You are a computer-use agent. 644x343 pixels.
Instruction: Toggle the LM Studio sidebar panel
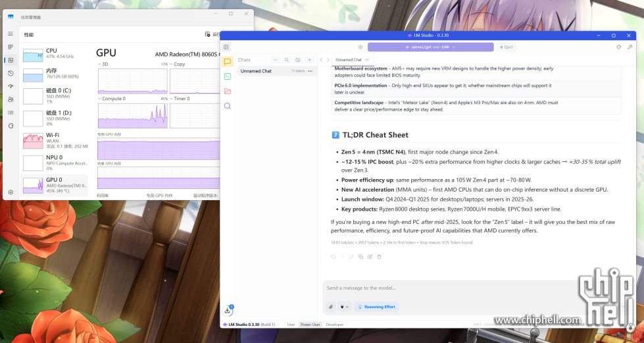pos(226,47)
